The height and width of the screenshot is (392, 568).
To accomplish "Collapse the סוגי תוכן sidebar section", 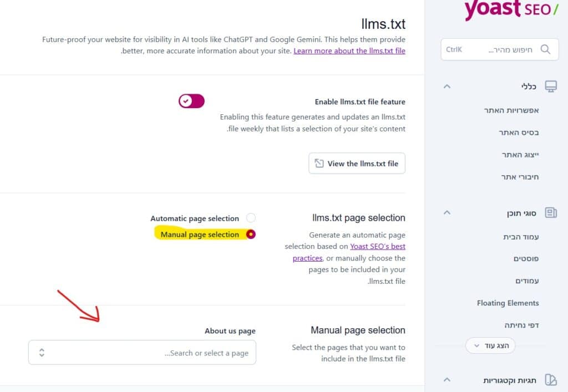I will 447,213.
